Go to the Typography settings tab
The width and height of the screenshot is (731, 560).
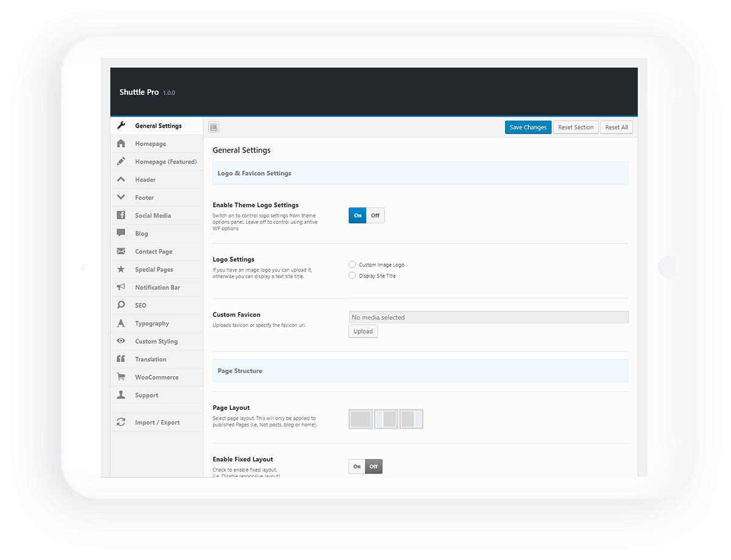point(152,323)
